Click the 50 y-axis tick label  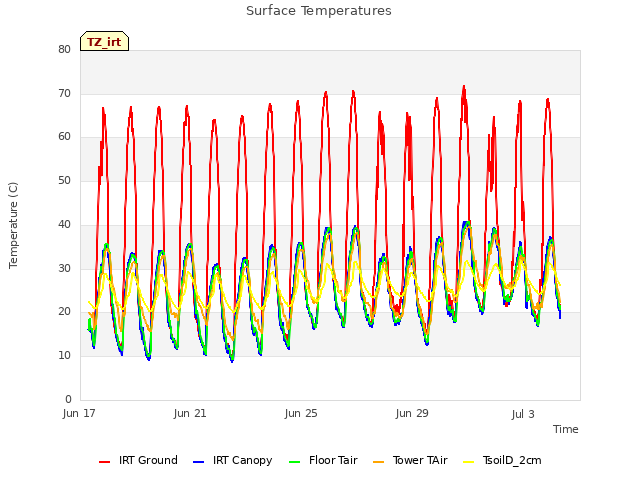[x=64, y=180]
